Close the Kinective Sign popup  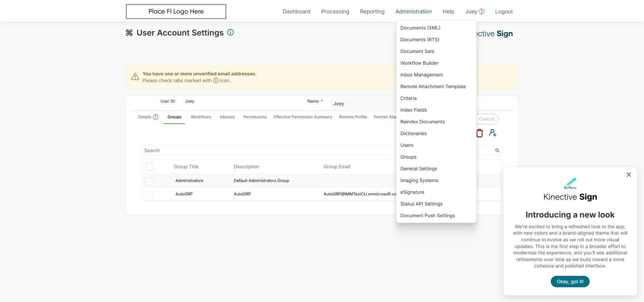coord(629,175)
